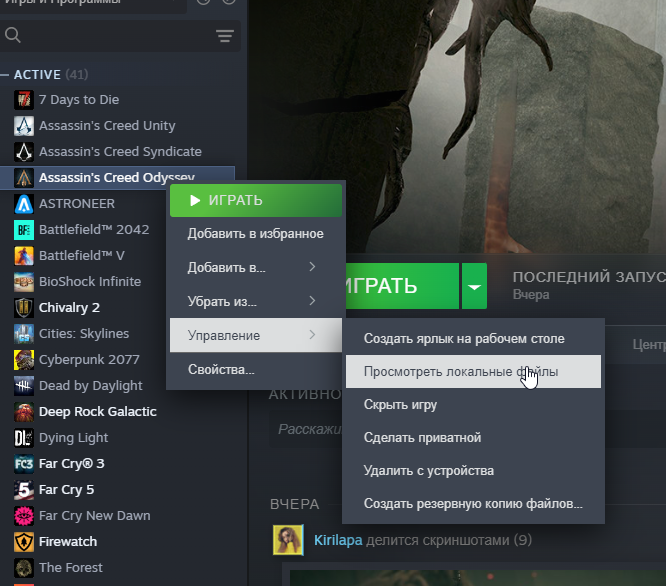Viewport: 666px width, 586px height.
Task: Click the Far Cry 5 icon
Action: (x=24, y=490)
